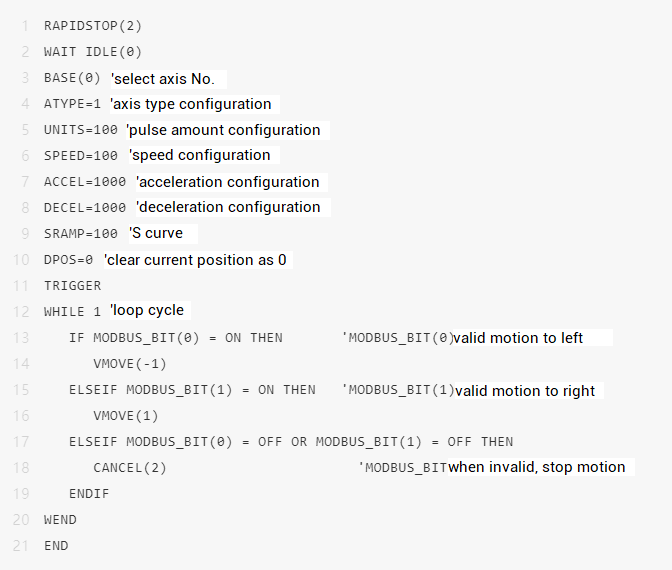Screen dimensions: 672x570
Task: Click line number 21 beside END
Action: tap(20, 546)
